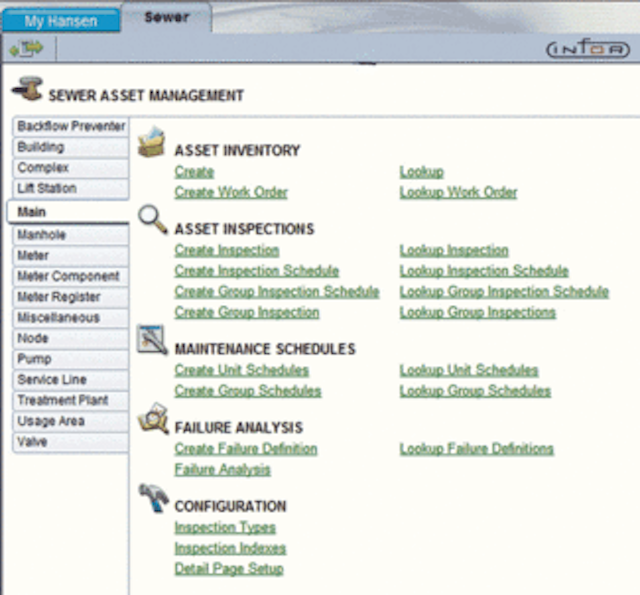
Task: Click Lookup Group Inspection Schedule link
Action: (504, 291)
